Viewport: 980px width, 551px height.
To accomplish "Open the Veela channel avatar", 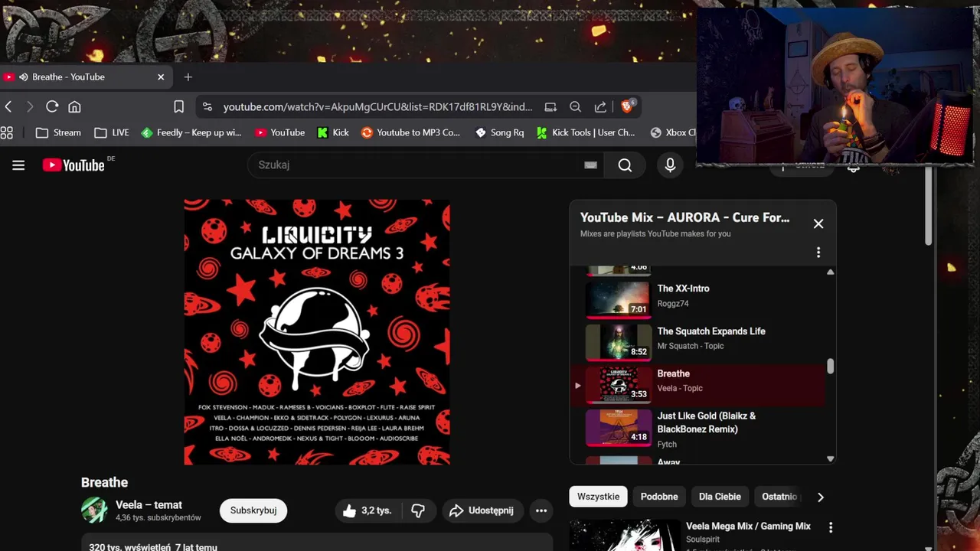I will point(94,510).
